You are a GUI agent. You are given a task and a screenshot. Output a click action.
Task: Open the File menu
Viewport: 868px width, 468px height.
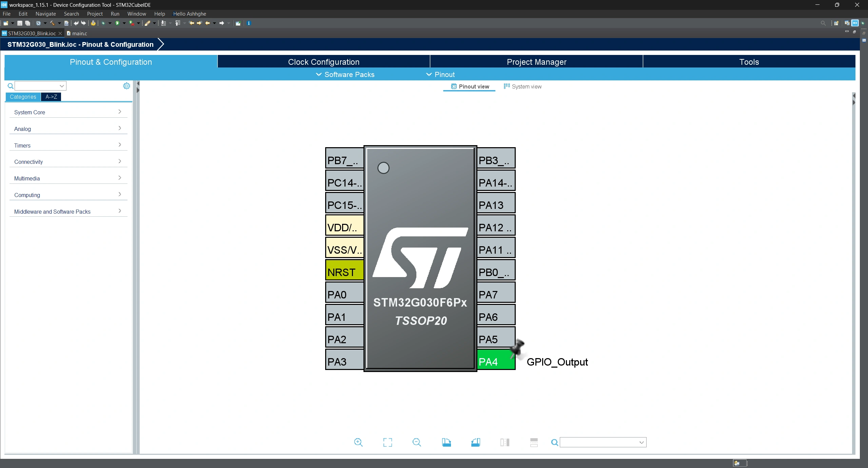[x=6, y=14]
